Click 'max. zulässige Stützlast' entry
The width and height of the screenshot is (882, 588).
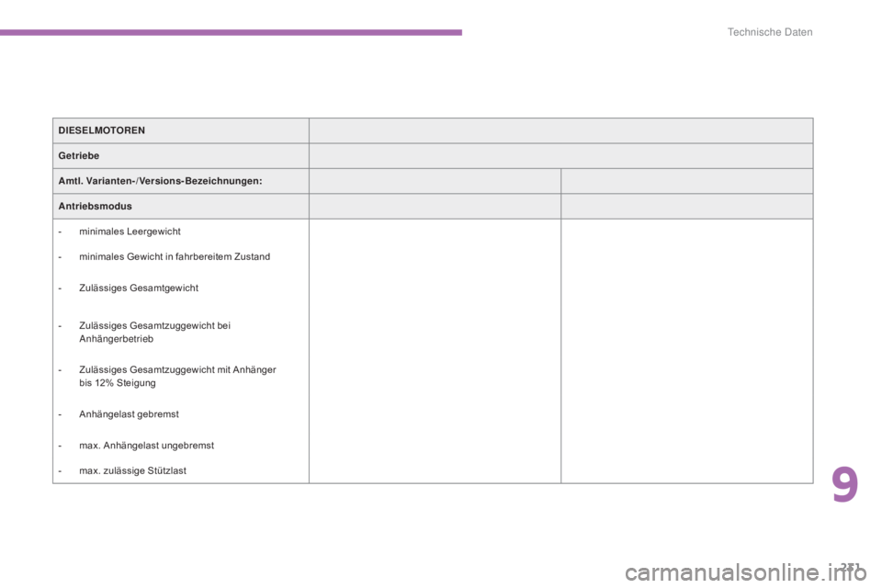pos(132,471)
